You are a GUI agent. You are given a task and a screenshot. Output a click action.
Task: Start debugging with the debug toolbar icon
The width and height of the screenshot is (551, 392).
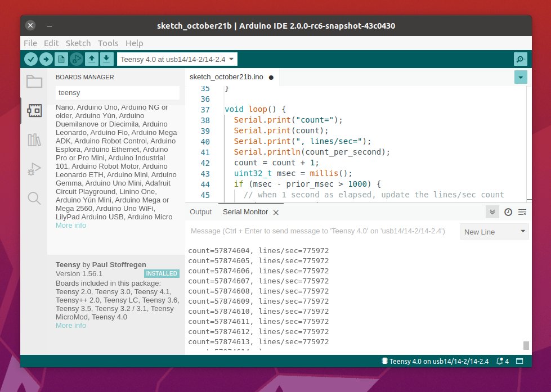(x=76, y=59)
